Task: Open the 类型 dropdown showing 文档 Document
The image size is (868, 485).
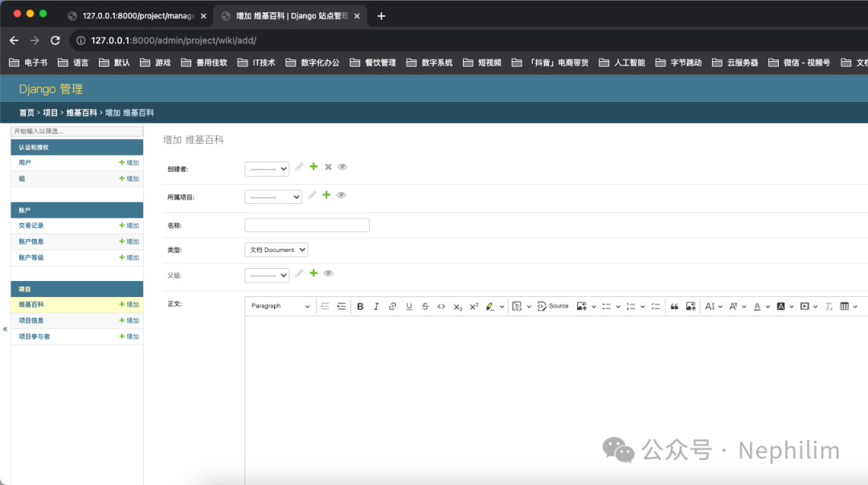Action: pyautogui.click(x=276, y=250)
